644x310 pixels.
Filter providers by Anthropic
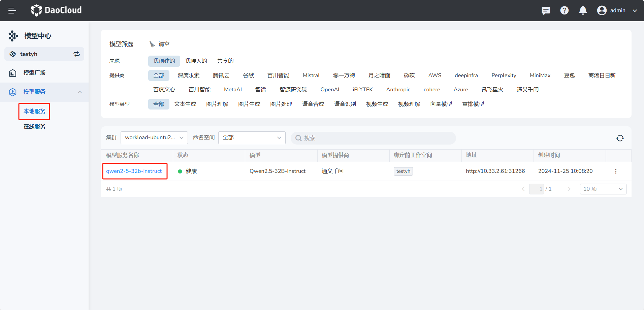398,90
